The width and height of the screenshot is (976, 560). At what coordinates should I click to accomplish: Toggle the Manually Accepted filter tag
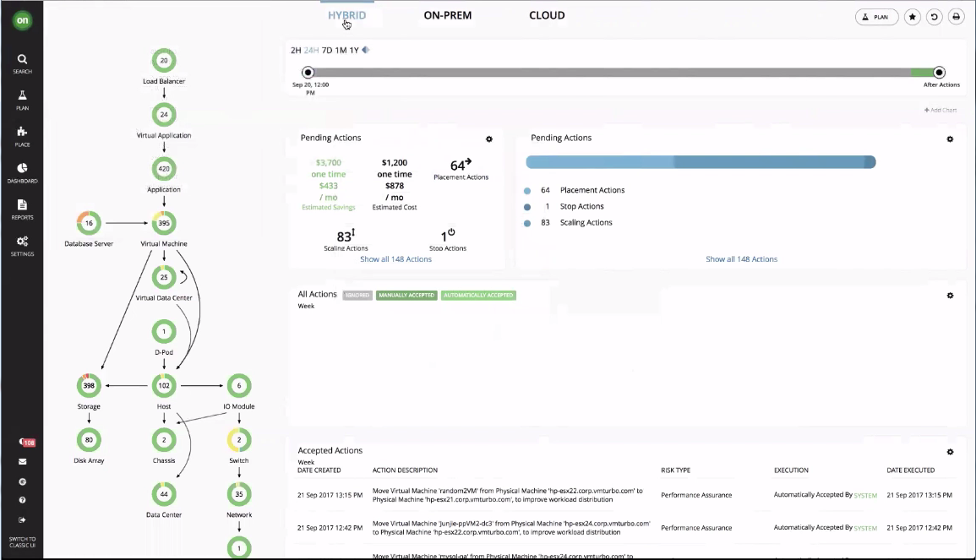(406, 296)
